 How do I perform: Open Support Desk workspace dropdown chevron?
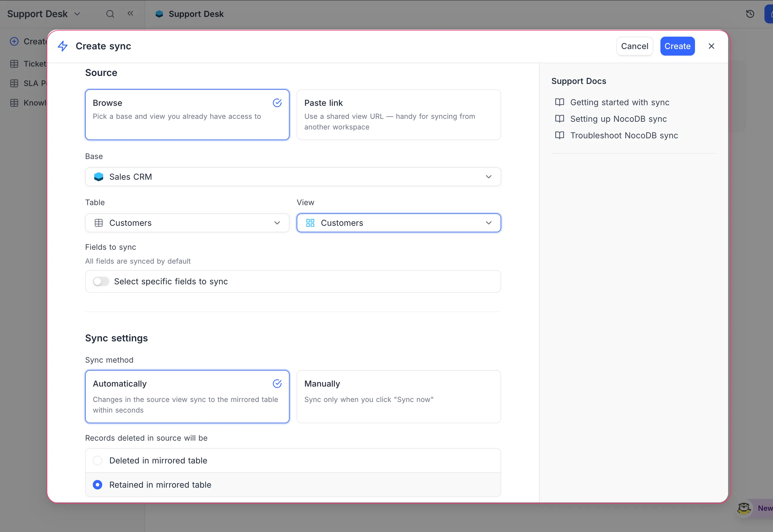(77, 14)
